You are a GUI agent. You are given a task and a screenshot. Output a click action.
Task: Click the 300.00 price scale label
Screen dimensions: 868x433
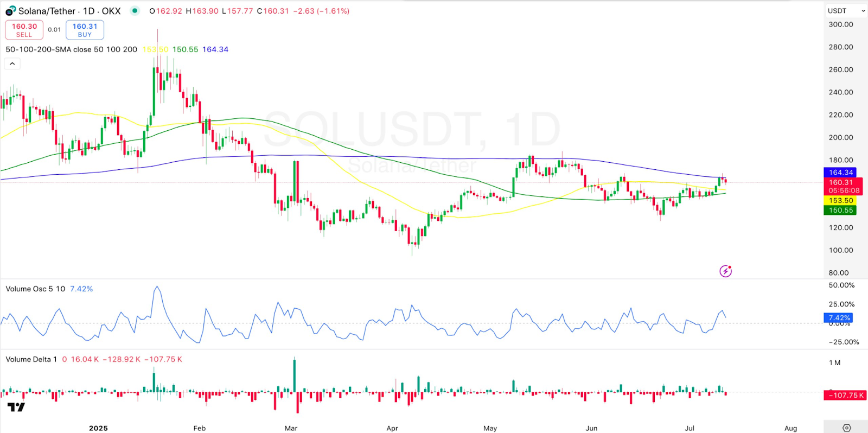point(841,24)
